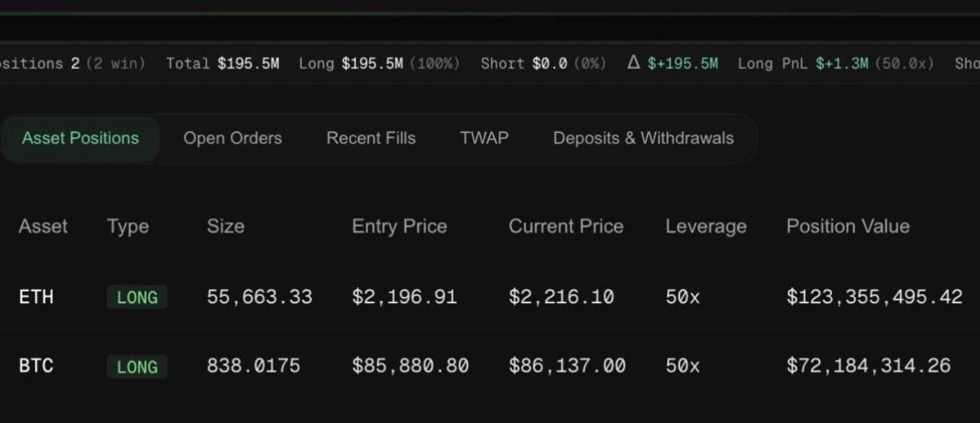Sort by the Current Price column header
Screen dimensions: 980x423
coord(566,226)
